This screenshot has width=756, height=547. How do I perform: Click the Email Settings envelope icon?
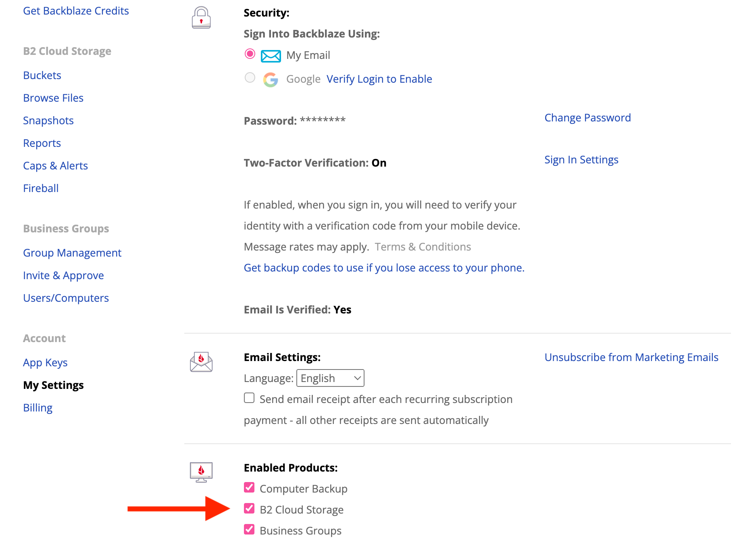pyautogui.click(x=201, y=362)
